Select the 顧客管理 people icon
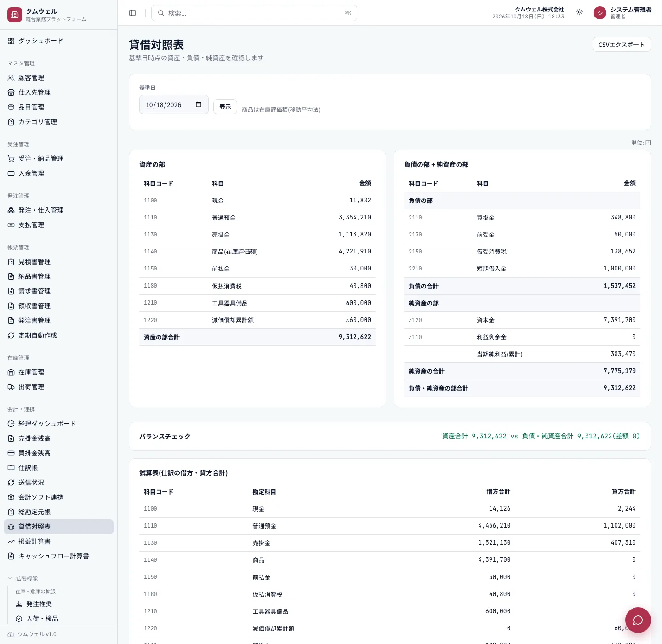Image resolution: width=662 pixels, height=644 pixels. (11, 78)
